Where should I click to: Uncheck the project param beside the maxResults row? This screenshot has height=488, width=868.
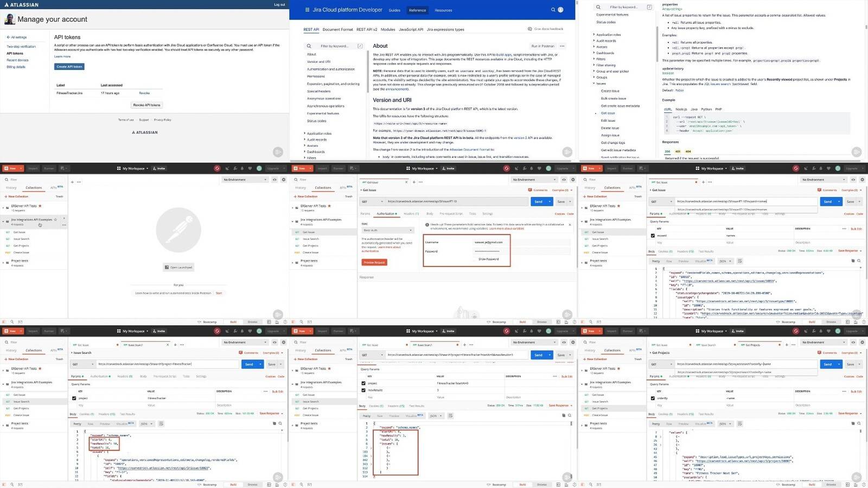pyautogui.click(x=363, y=383)
